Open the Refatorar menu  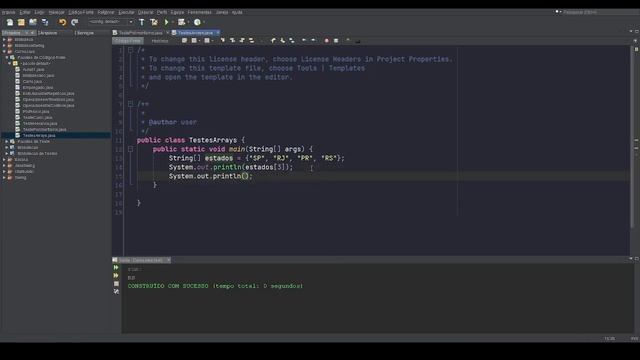pos(106,12)
